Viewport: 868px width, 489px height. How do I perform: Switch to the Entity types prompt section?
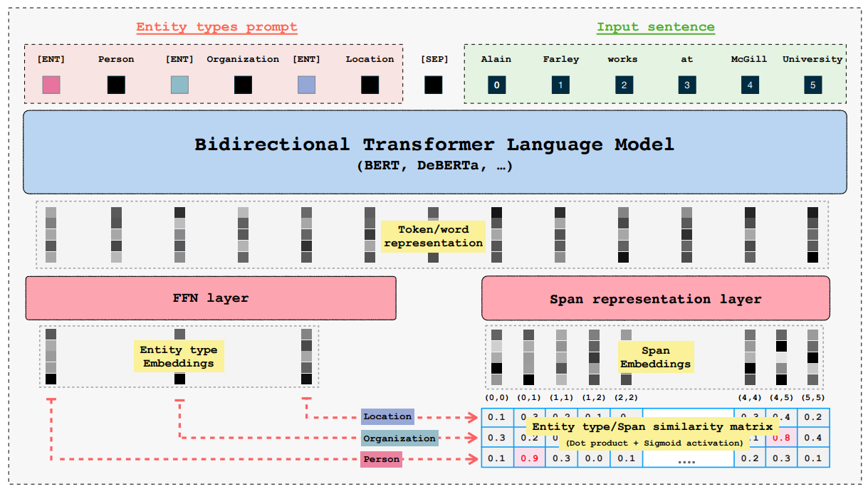tap(217, 27)
